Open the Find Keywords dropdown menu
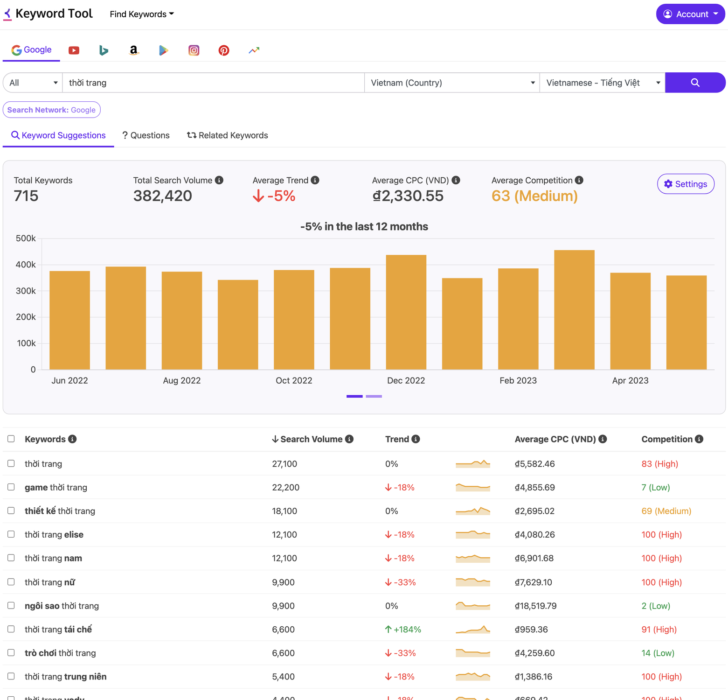Image resolution: width=728 pixels, height=700 pixels. click(142, 14)
